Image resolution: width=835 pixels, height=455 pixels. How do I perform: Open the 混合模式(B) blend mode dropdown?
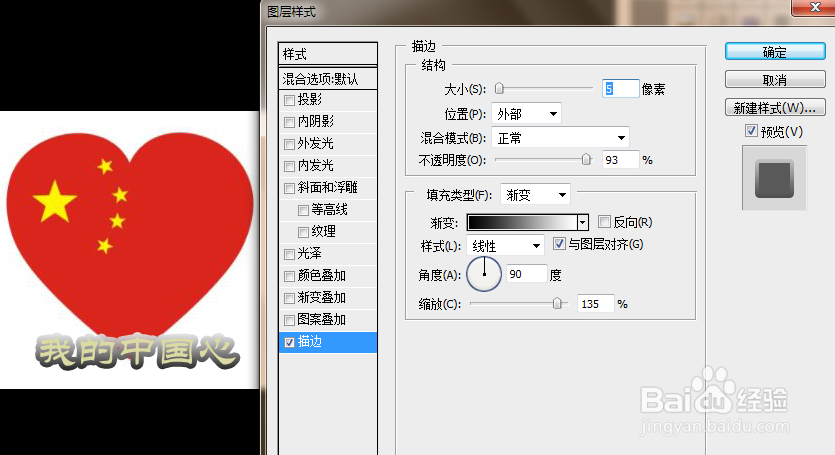(x=560, y=137)
